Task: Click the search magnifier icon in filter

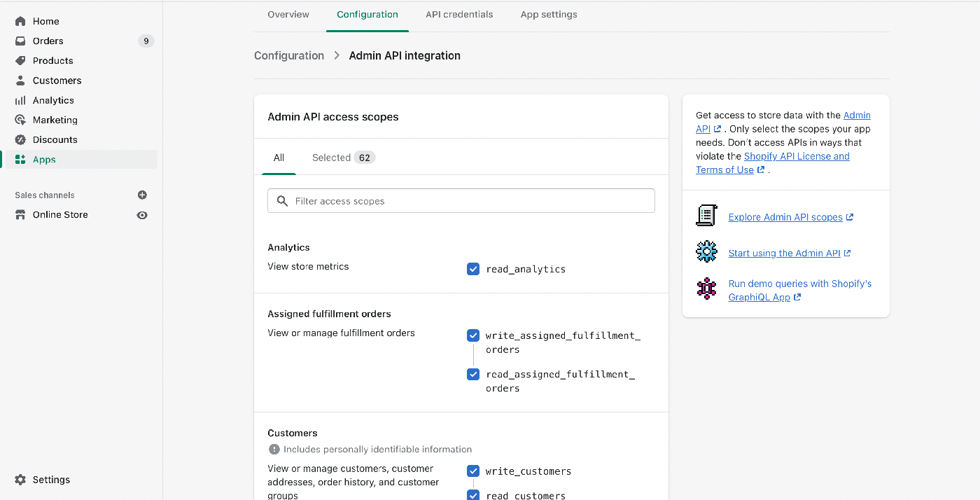Action: pos(283,201)
